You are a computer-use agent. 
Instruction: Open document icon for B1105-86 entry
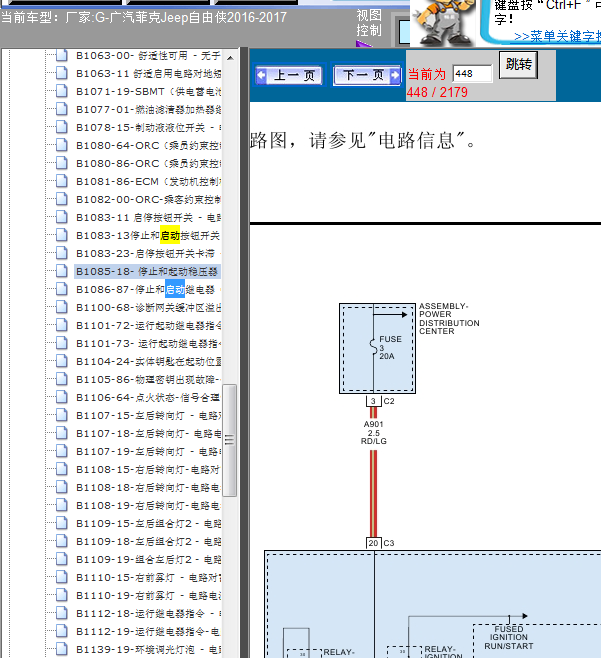coord(62,379)
